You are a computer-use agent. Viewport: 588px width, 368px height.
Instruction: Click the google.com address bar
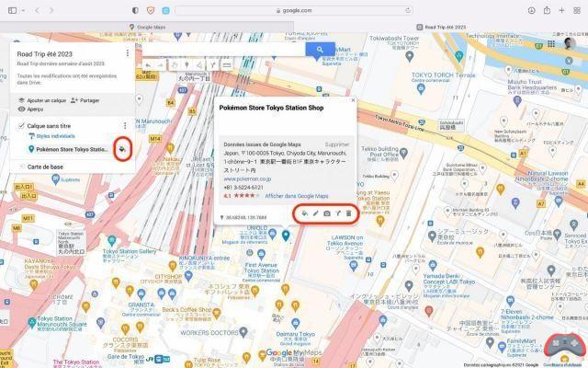294,10
